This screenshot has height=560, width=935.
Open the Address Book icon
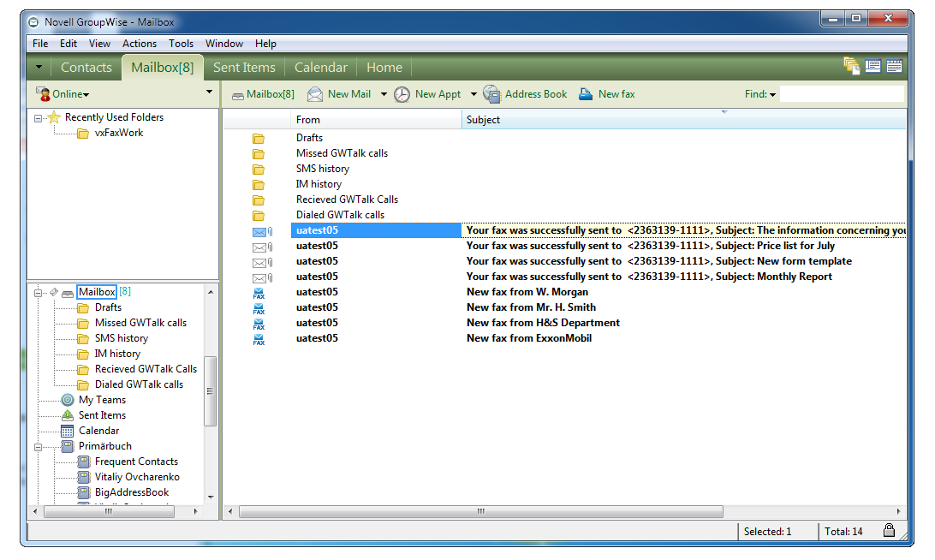(x=491, y=94)
